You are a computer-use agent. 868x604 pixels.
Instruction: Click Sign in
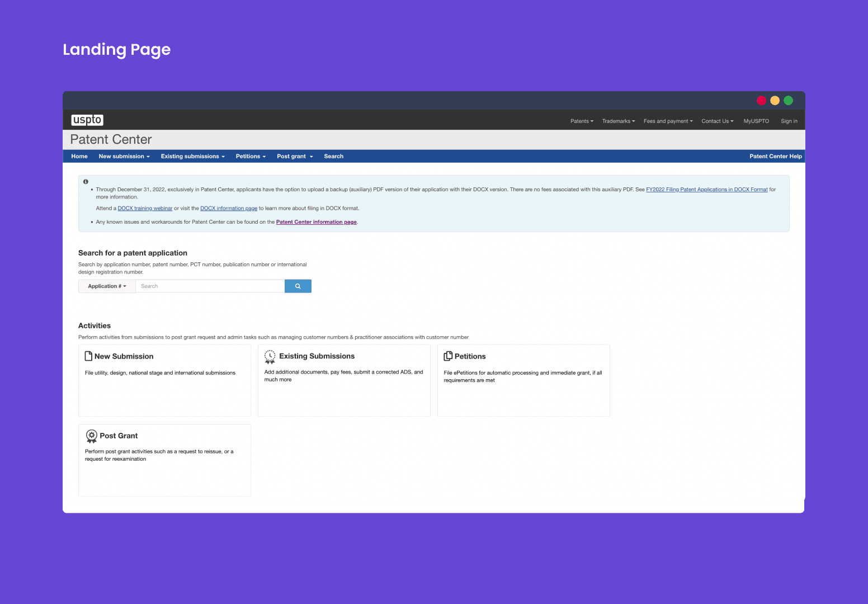point(789,121)
